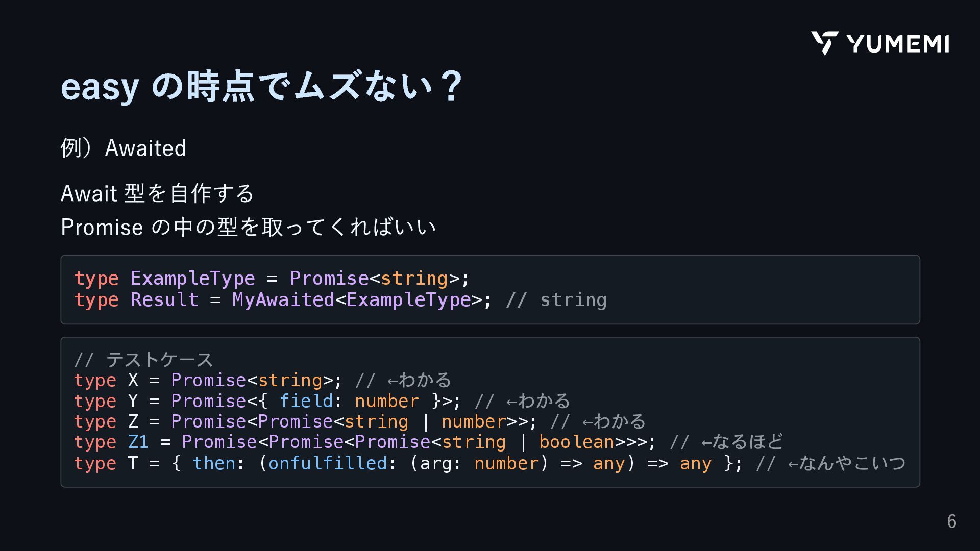The height and width of the screenshot is (551, 980).
Task: Click the YUMEMI wordmark text
Action: pos(898,44)
